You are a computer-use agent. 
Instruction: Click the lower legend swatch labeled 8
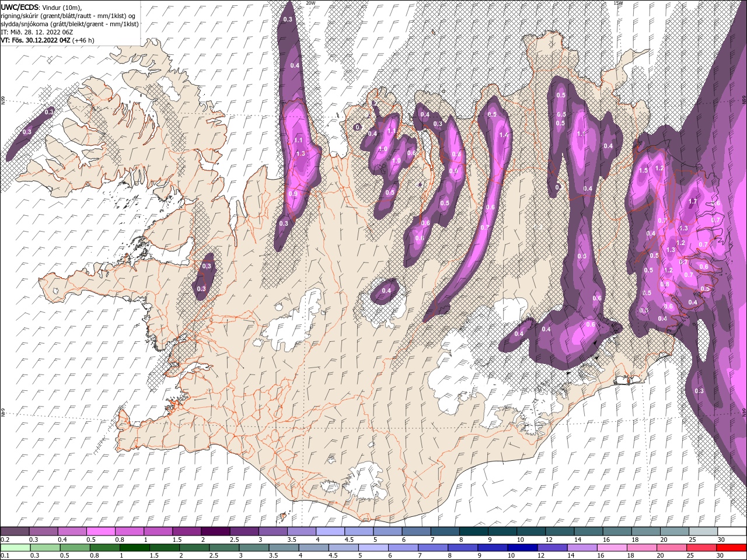462,547
